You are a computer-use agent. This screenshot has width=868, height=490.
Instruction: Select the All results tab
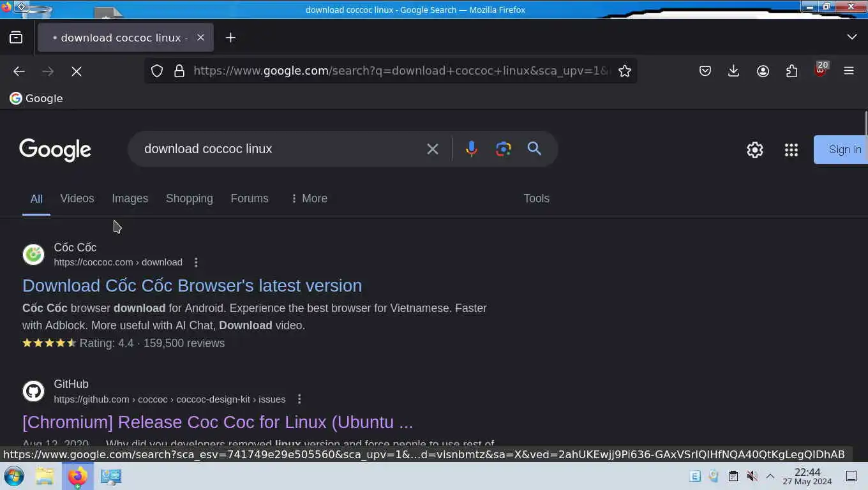point(36,199)
